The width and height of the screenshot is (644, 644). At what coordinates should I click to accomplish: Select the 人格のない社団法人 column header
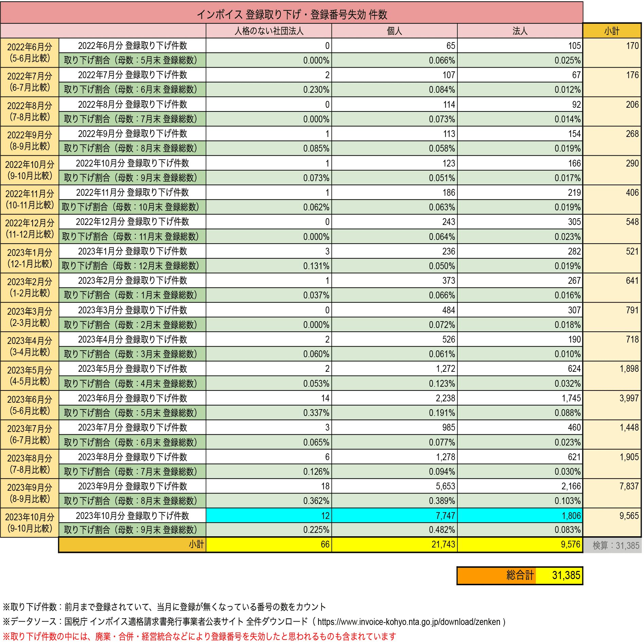[x=269, y=31]
